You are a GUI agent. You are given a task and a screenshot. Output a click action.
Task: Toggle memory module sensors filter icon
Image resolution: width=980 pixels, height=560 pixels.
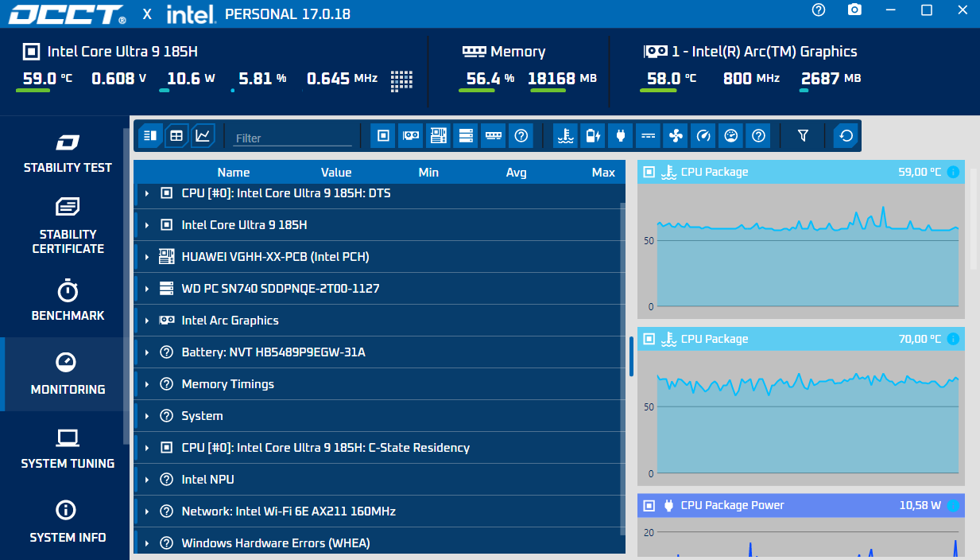(x=494, y=136)
